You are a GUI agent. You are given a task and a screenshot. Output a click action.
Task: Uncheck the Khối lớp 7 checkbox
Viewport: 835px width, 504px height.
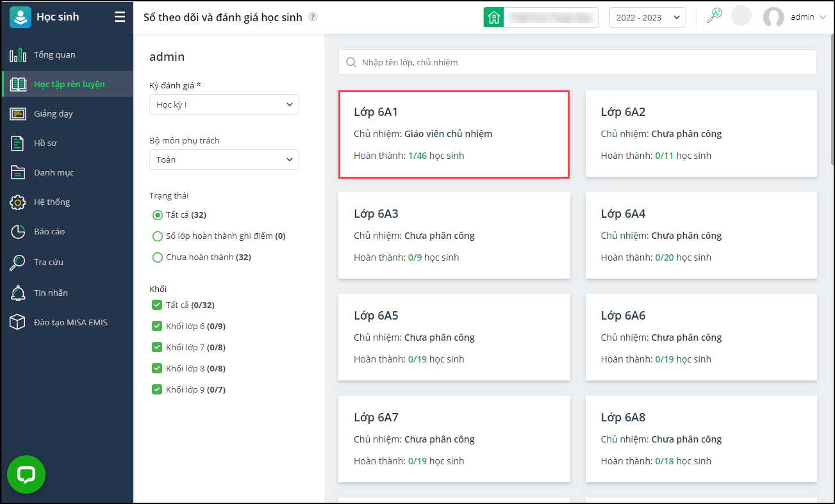coord(157,348)
